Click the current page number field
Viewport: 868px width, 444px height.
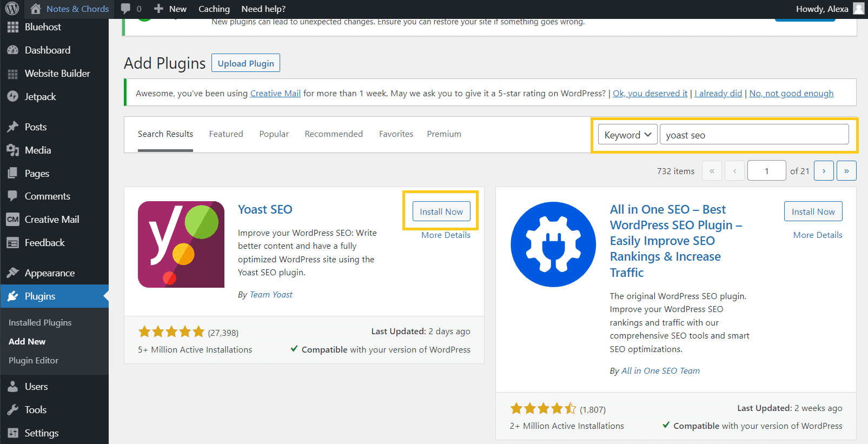(766, 171)
